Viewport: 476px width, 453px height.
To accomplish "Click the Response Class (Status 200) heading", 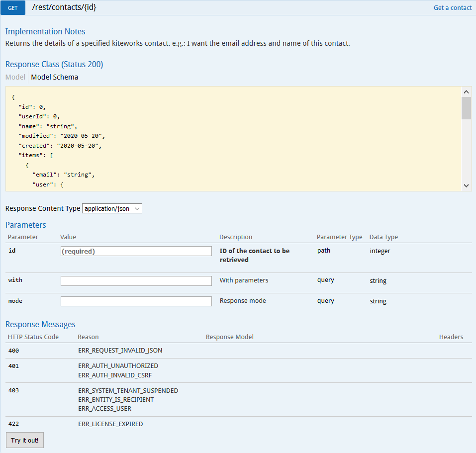I will [54, 64].
